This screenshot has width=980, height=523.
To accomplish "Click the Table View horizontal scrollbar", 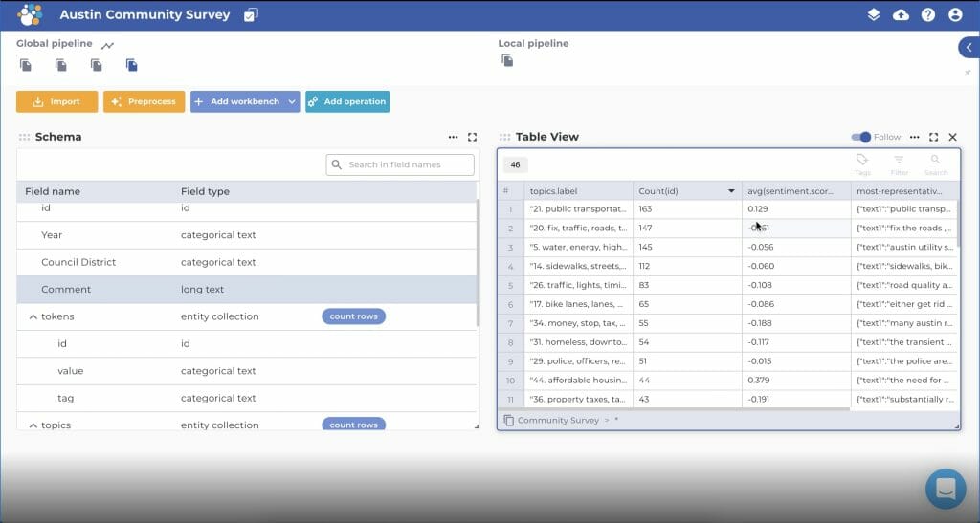I will coord(674,409).
